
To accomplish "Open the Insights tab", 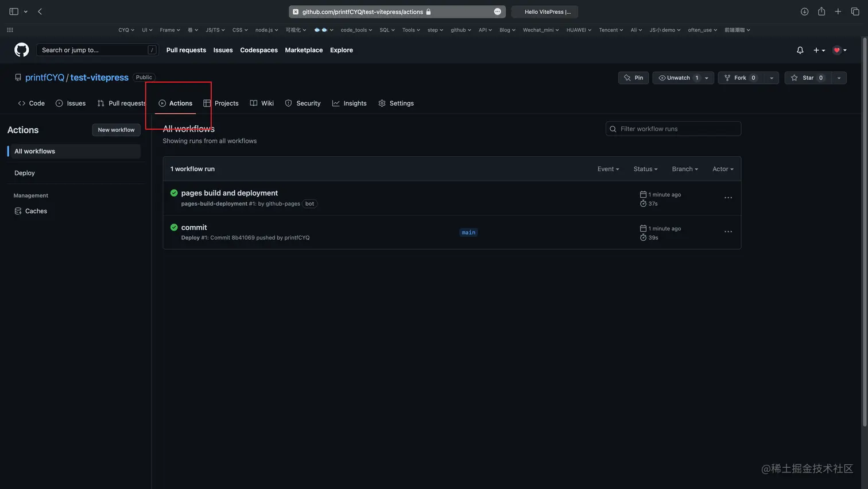I will click(x=350, y=103).
